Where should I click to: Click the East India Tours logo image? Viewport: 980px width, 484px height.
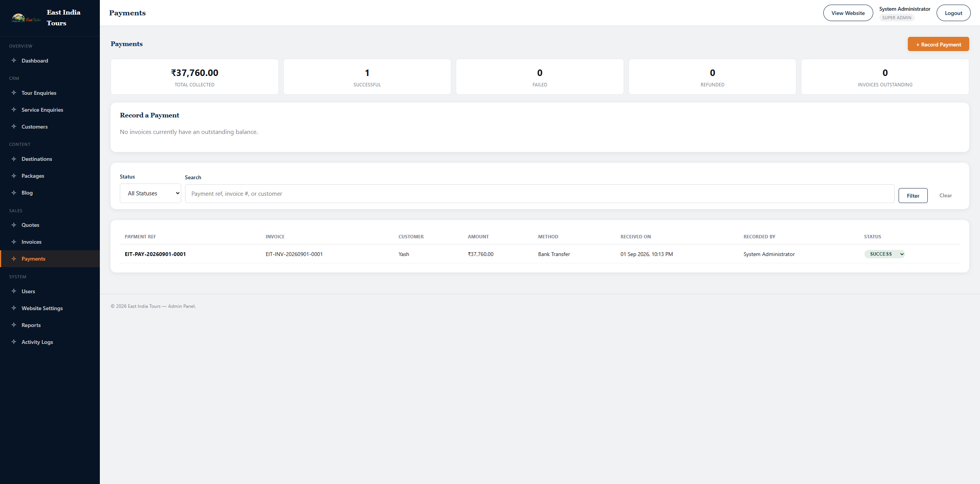[x=26, y=18]
